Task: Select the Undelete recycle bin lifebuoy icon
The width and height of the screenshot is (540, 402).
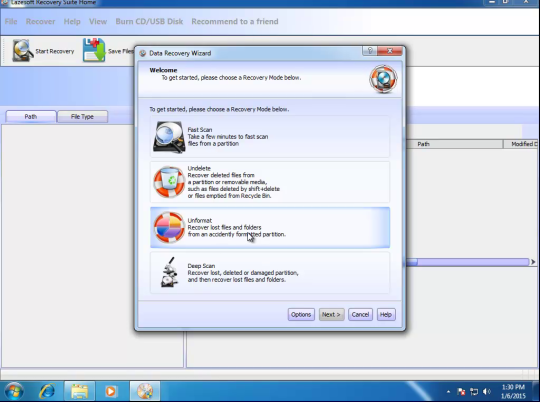Action: point(169,182)
